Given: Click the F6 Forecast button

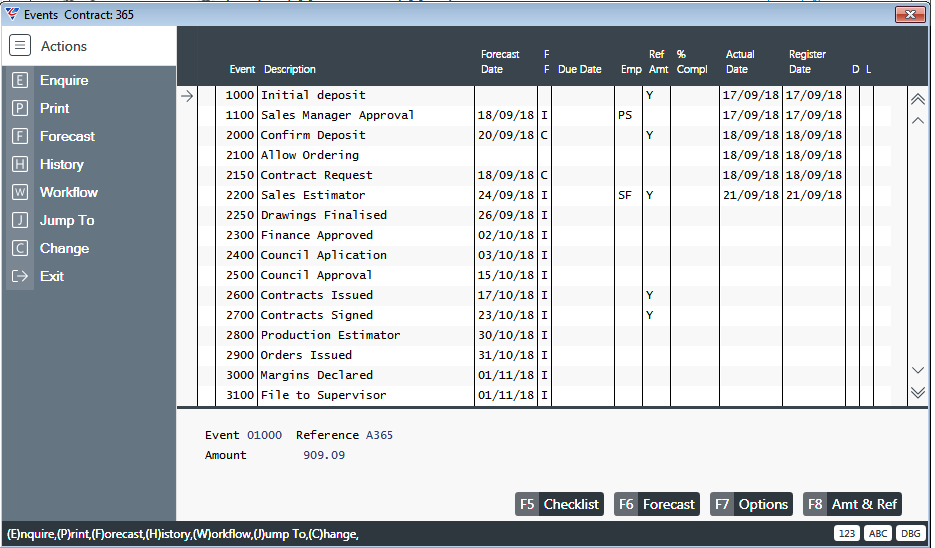Looking at the screenshot, I should [x=657, y=504].
